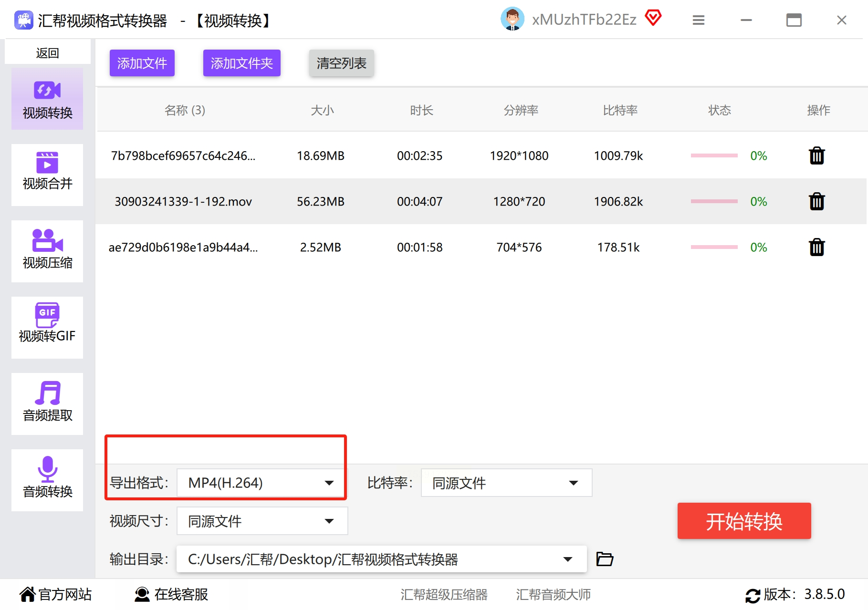Open the 视频合并 video merge tool
The image size is (868, 610).
[x=47, y=175]
